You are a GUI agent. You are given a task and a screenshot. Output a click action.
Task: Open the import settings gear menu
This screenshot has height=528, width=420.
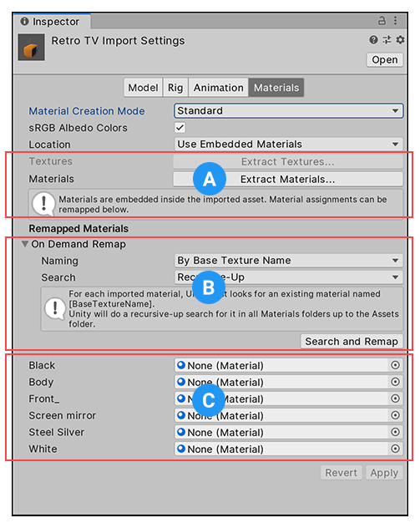[400, 40]
